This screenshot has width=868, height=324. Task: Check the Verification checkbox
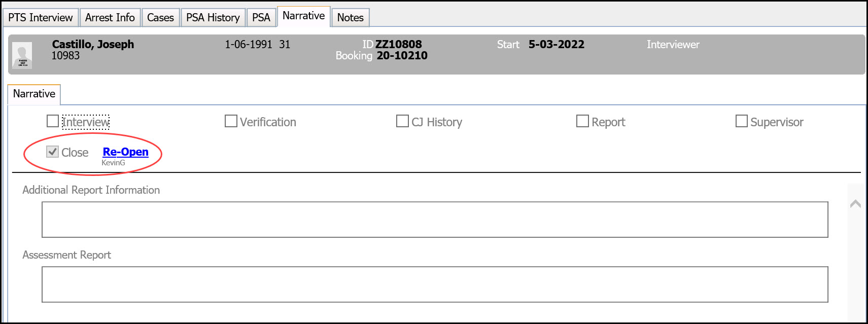click(231, 121)
